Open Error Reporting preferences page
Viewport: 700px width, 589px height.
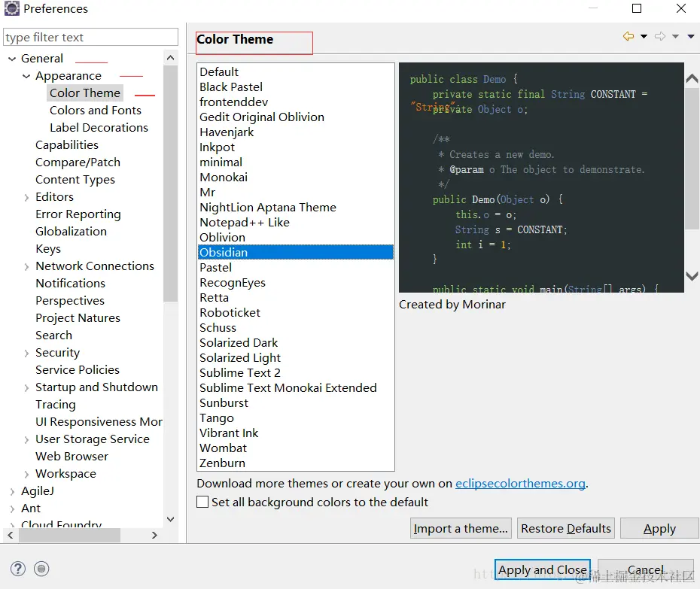tap(78, 214)
